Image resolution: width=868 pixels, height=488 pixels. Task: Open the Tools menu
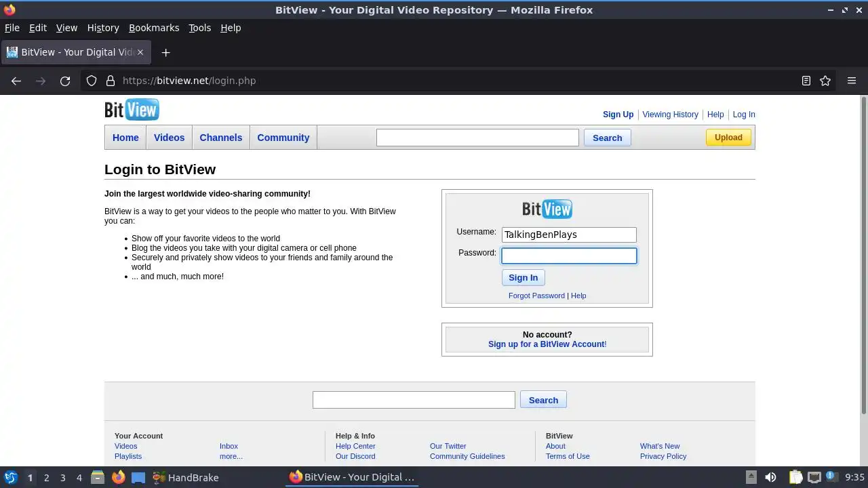(x=199, y=28)
